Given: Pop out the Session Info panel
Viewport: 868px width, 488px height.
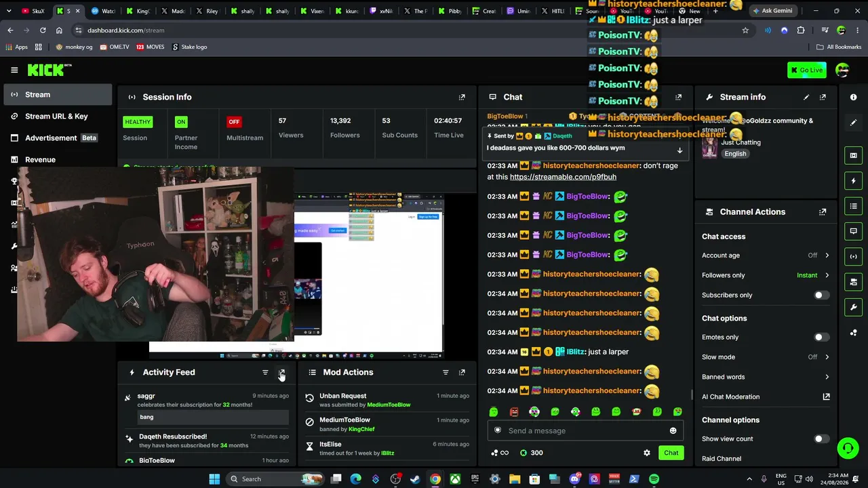Looking at the screenshot, I should click(x=462, y=97).
